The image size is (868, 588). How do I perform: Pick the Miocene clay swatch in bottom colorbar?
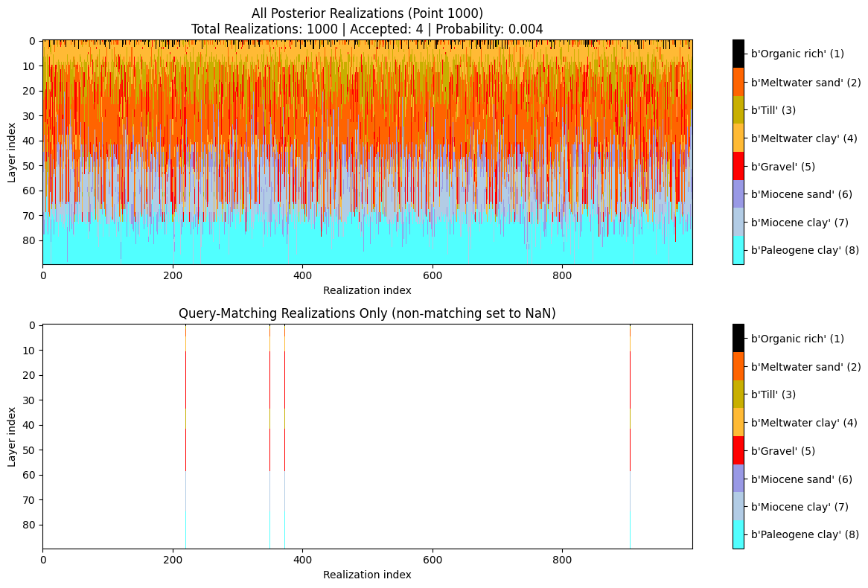tap(738, 507)
